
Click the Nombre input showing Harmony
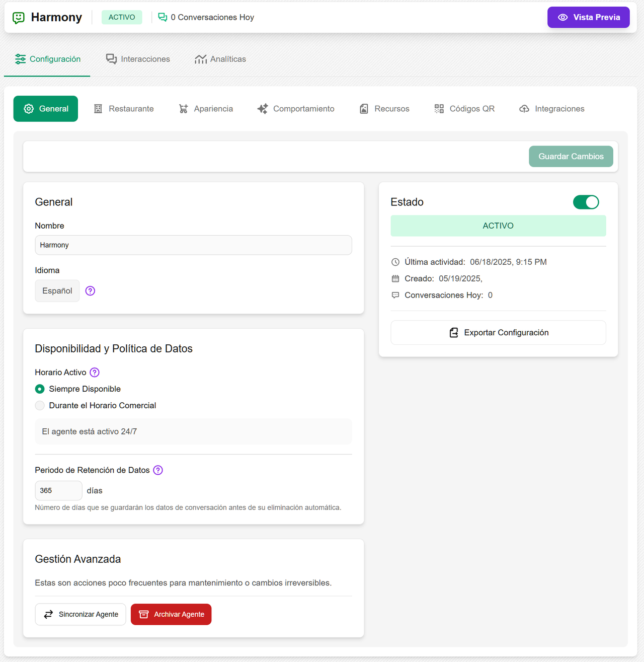click(x=193, y=245)
